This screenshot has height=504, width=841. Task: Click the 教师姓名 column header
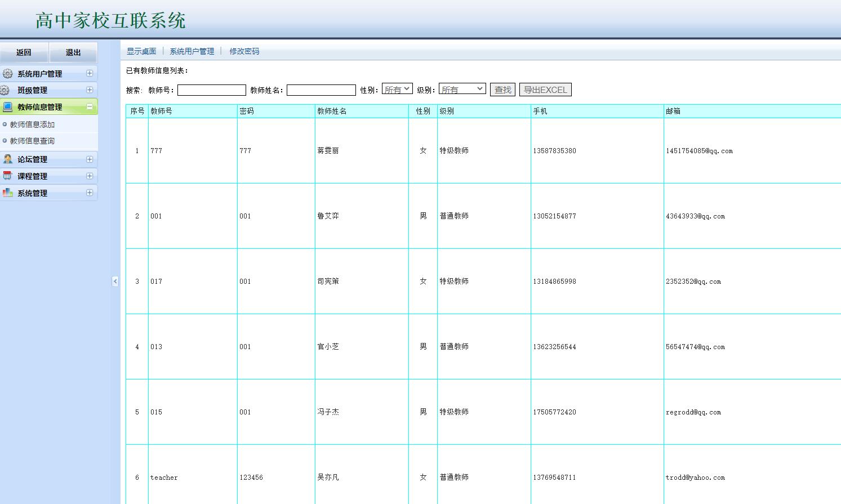(x=362, y=111)
